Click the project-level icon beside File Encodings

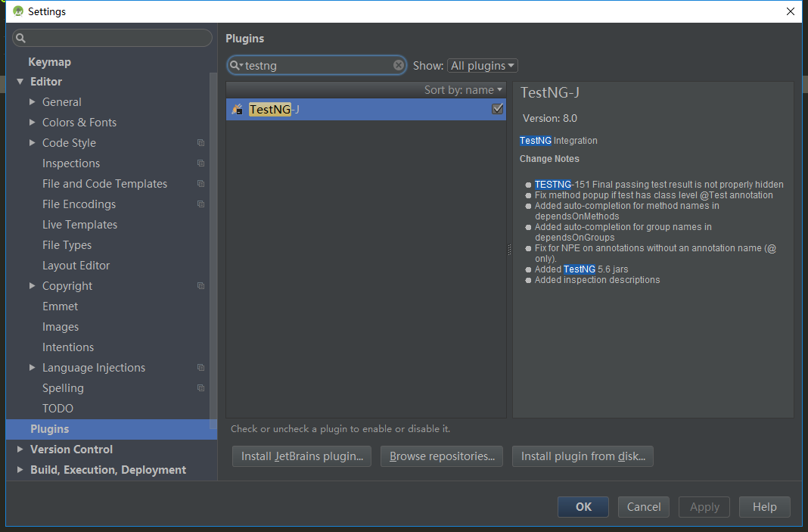coord(201,204)
